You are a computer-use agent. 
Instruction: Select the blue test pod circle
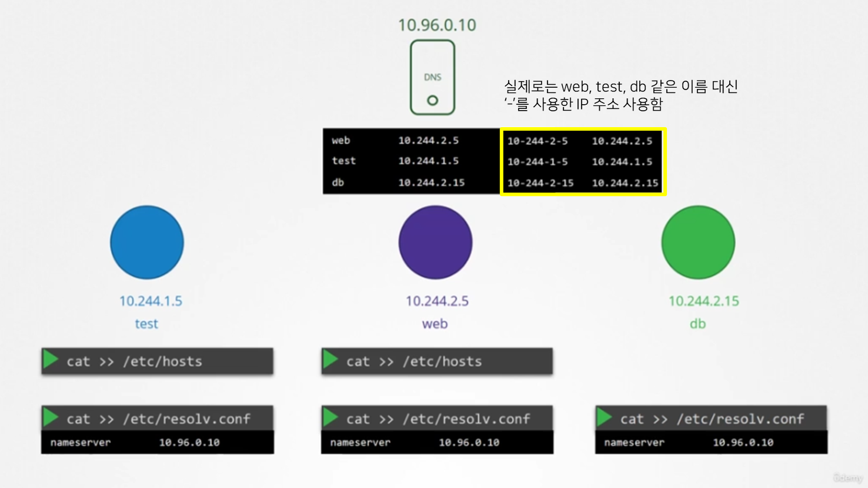[x=147, y=242]
